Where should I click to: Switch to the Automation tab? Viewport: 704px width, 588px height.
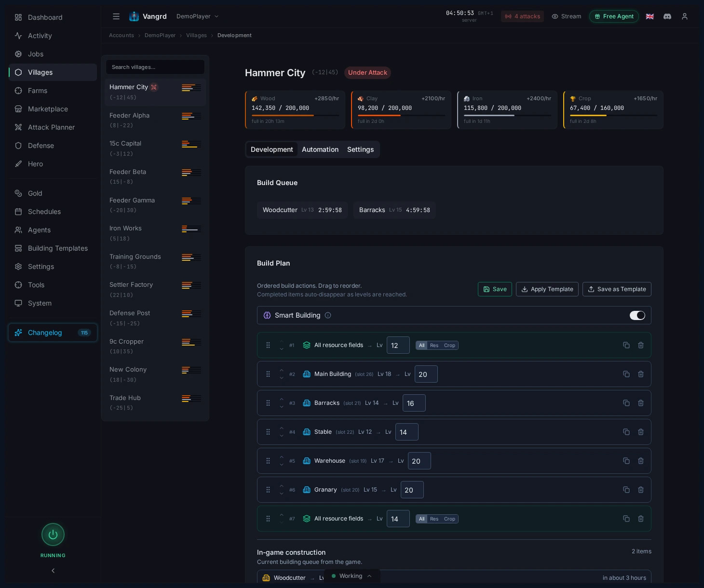(320, 149)
